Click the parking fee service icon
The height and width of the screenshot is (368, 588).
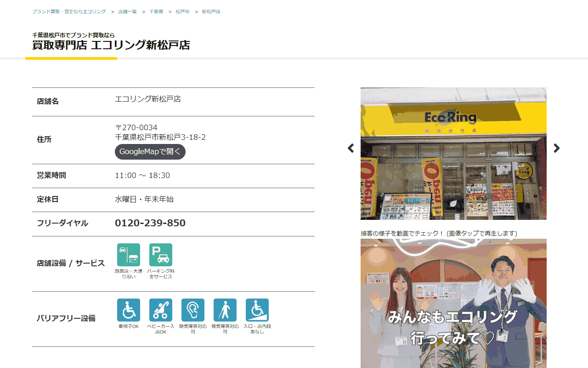coord(161,255)
